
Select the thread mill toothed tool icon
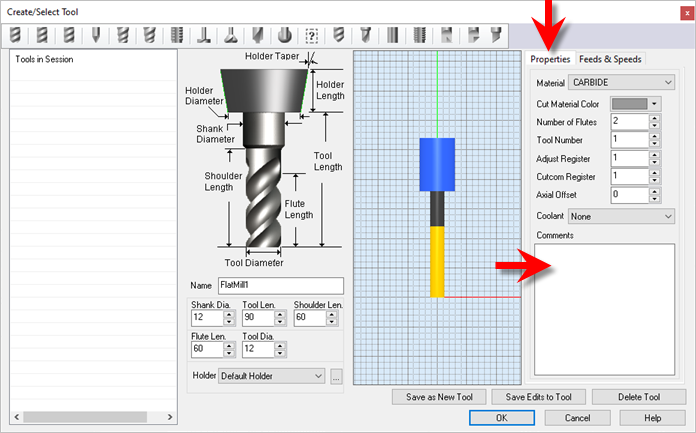click(177, 35)
